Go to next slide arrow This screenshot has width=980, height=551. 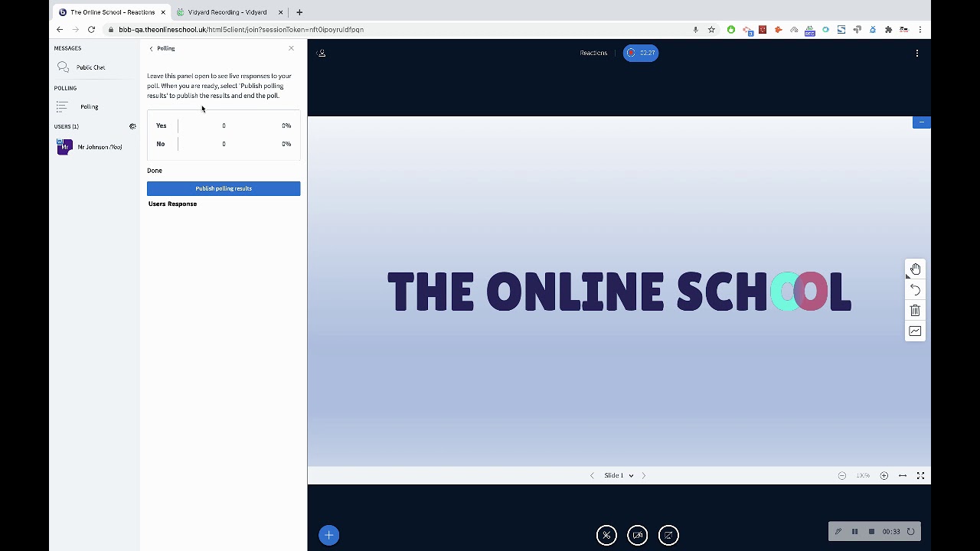[x=644, y=475]
